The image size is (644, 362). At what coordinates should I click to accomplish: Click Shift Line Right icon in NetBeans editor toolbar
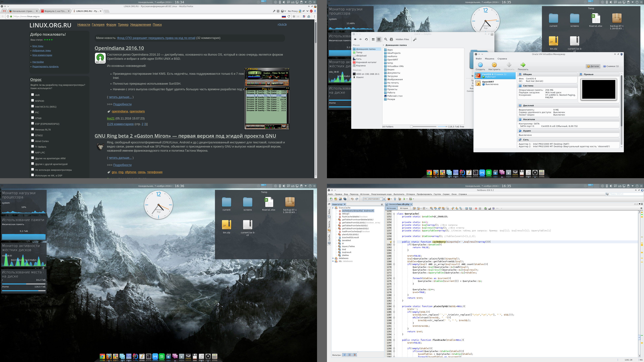470,208
